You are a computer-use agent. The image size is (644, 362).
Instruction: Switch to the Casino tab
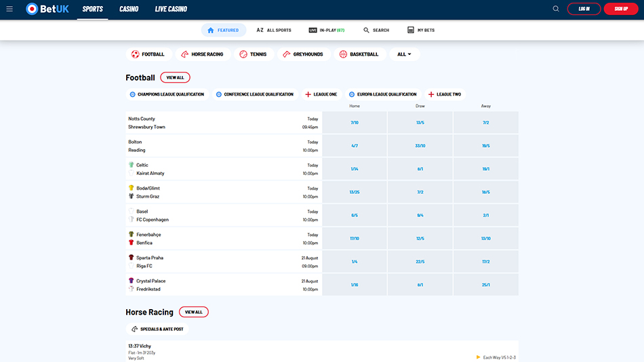coord(129,9)
